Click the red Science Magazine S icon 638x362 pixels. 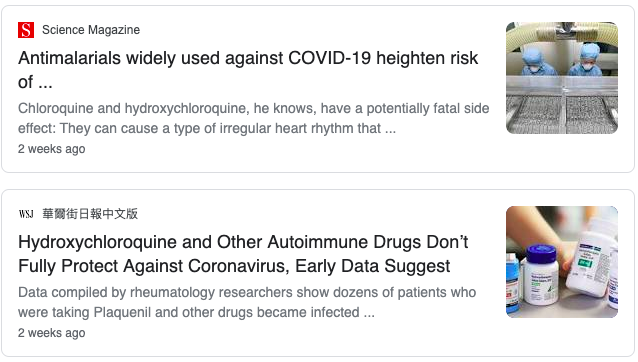coord(26,30)
